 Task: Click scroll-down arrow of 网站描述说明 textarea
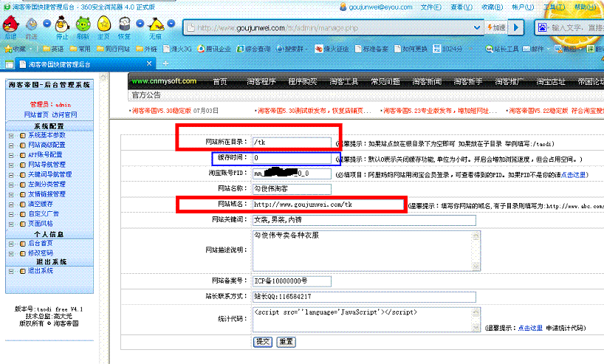click(476, 266)
